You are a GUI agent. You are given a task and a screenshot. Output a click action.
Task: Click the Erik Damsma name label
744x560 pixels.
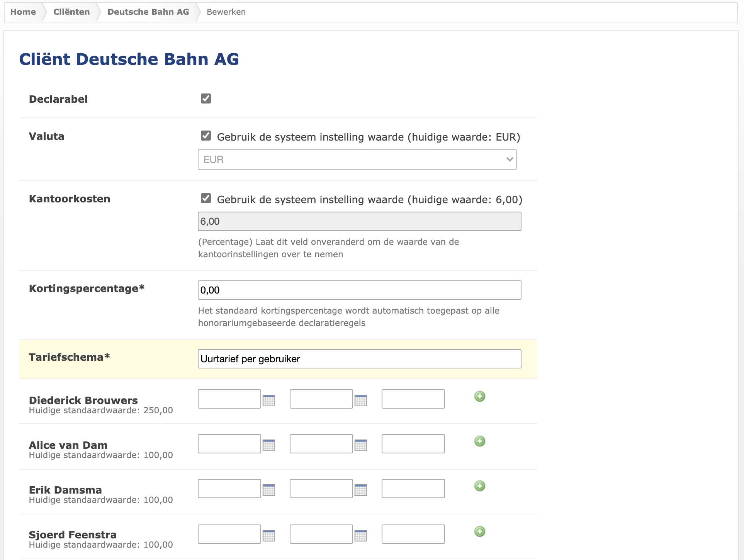[65, 490]
